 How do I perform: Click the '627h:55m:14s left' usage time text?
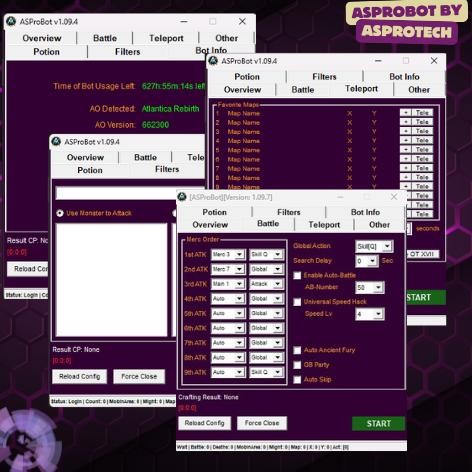[173, 86]
